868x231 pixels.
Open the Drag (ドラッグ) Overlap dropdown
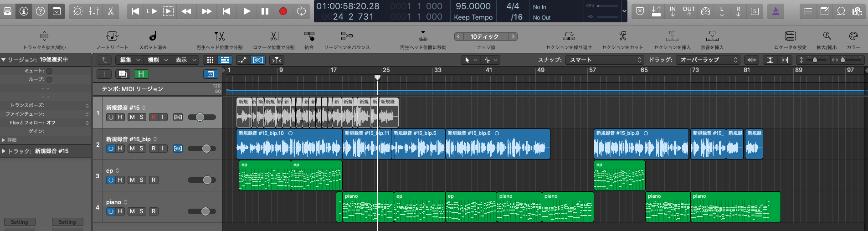[708, 60]
